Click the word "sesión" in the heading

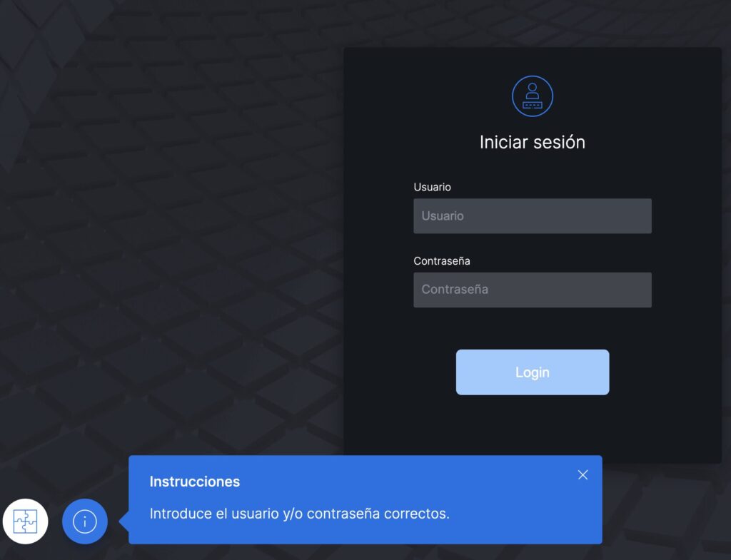point(559,142)
